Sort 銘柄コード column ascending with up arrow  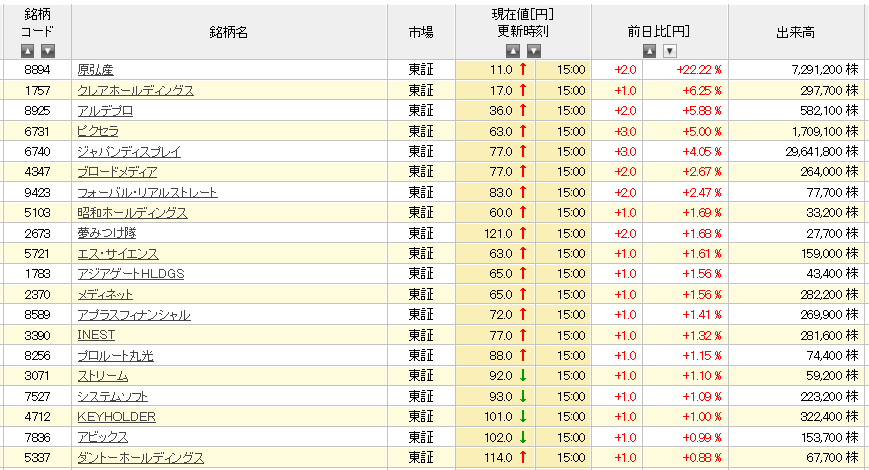[27, 51]
